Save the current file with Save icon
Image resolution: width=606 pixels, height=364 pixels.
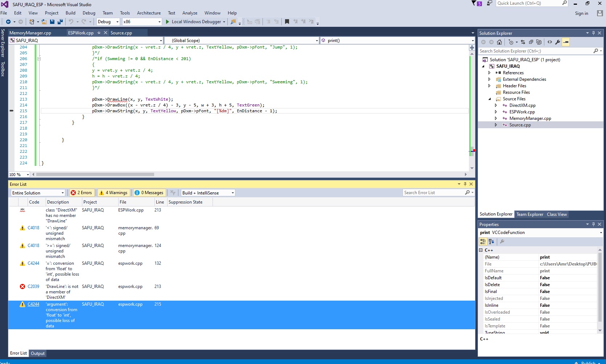[x=52, y=22]
